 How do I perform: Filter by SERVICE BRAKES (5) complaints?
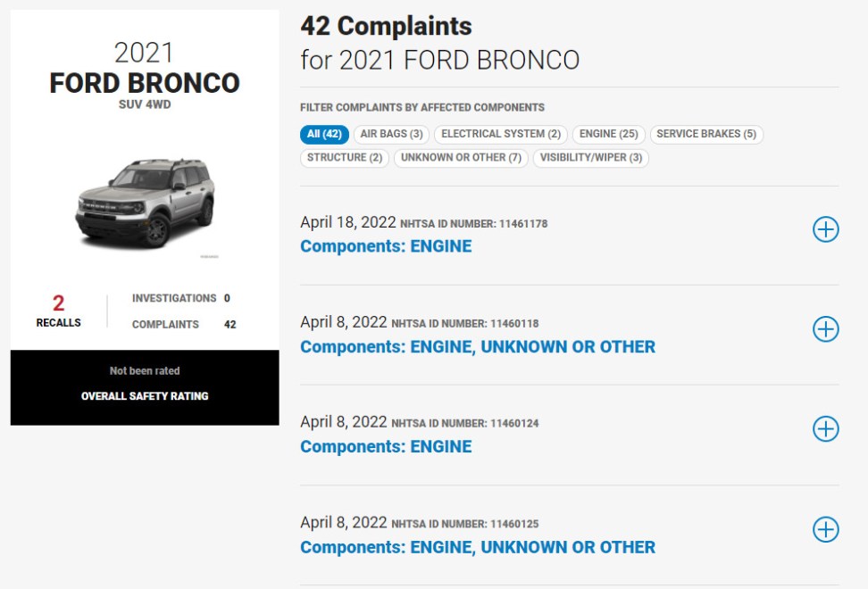tap(706, 134)
